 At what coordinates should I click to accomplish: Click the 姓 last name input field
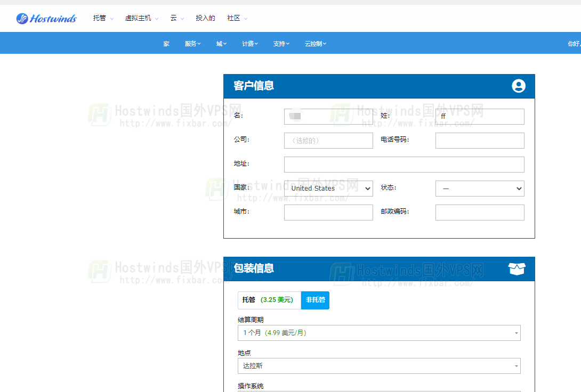click(x=480, y=117)
